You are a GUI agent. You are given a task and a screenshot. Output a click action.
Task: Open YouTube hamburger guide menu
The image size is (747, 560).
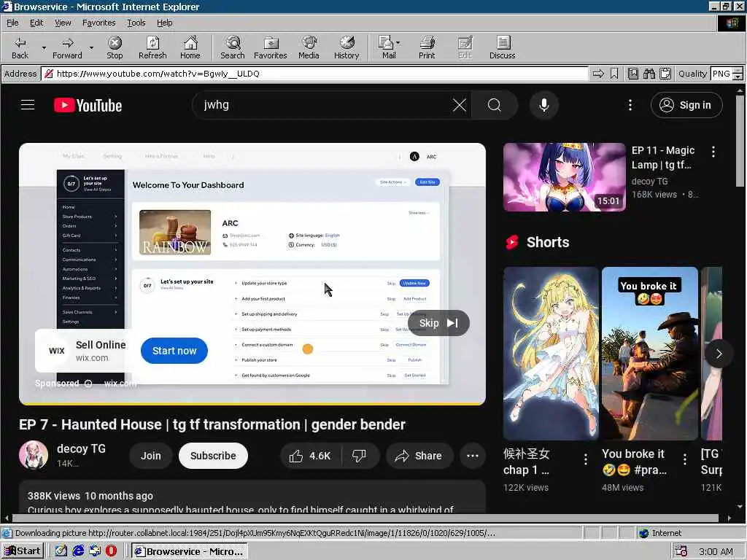tap(28, 105)
